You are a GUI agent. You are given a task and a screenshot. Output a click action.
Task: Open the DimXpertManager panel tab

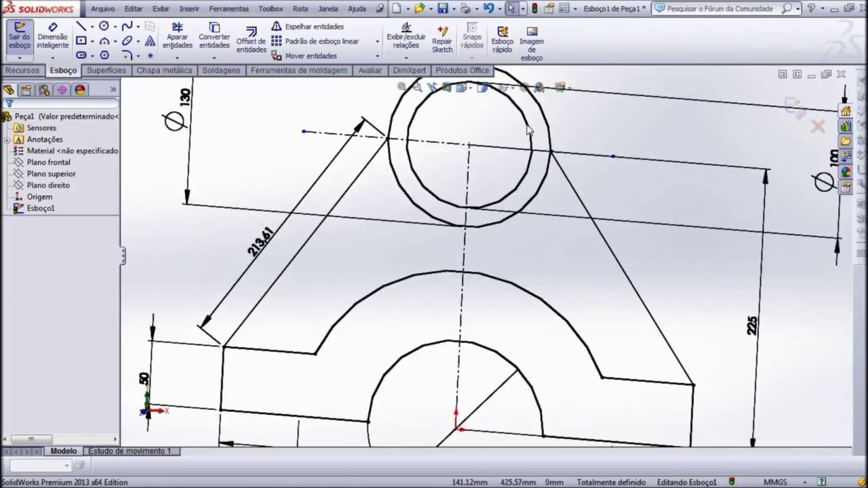62,89
